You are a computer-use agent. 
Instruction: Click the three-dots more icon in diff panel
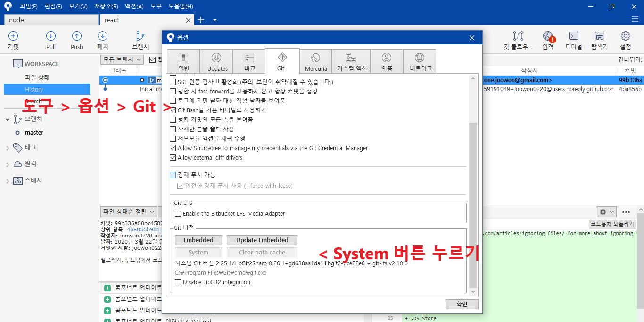pos(626,212)
